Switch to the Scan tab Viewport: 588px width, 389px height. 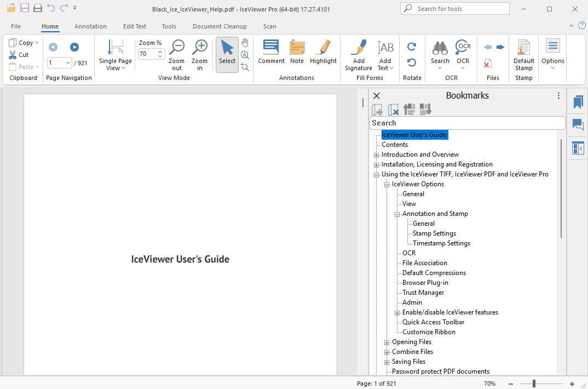pyautogui.click(x=269, y=26)
